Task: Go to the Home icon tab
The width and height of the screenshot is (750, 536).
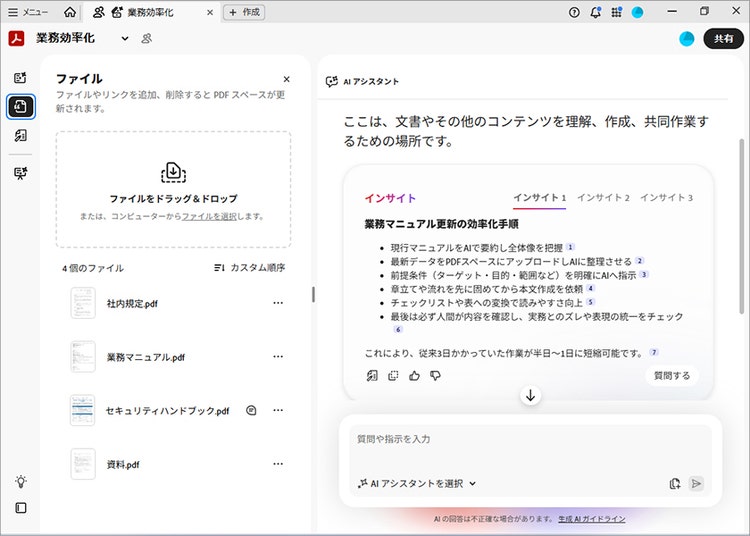Action: pos(70,12)
